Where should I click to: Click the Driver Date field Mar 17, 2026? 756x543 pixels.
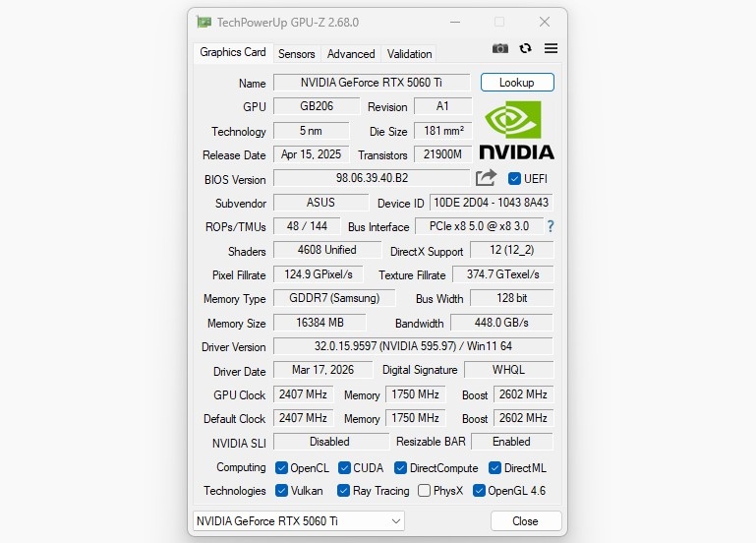(x=322, y=370)
